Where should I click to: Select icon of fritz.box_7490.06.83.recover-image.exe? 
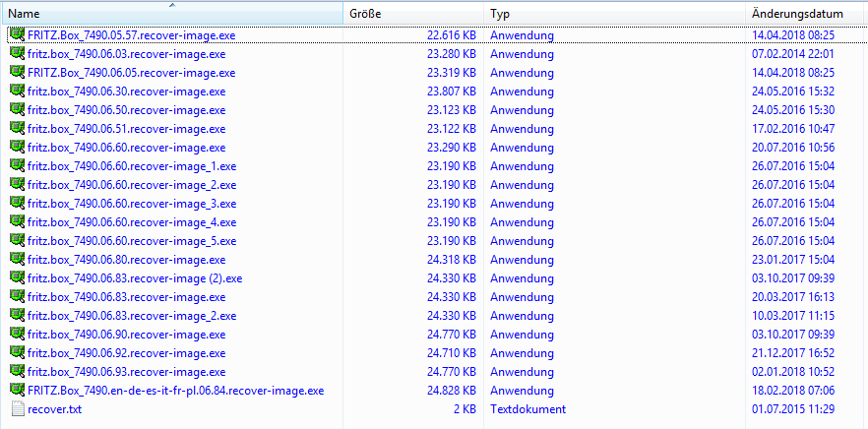coord(18,297)
